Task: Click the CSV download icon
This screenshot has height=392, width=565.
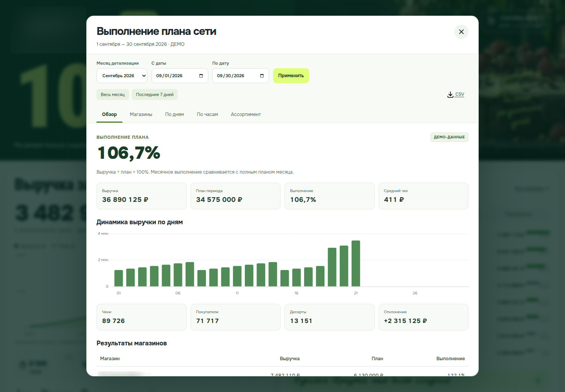Action: click(450, 94)
